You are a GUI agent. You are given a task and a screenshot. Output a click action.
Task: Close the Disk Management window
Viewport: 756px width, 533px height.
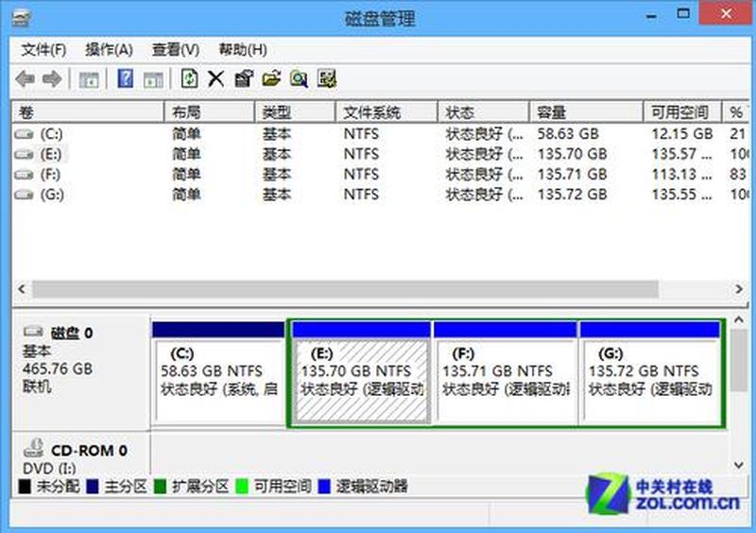pyautogui.click(x=726, y=13)
